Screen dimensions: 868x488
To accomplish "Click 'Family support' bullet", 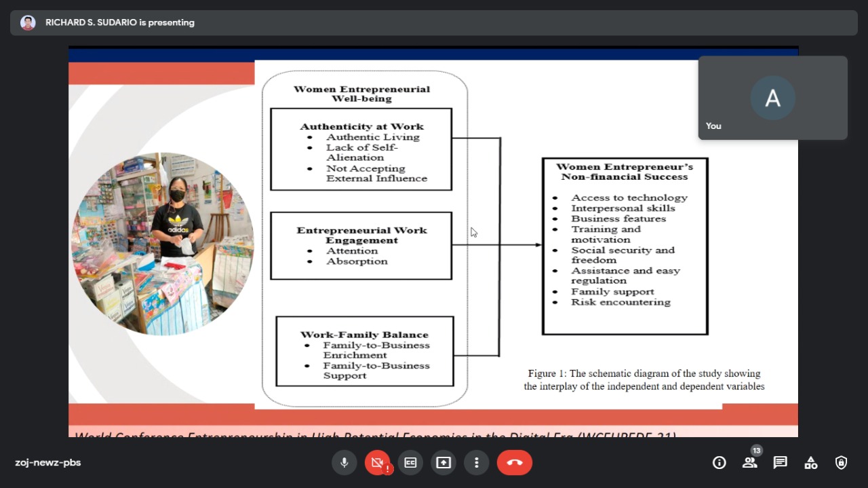I will pos(612,291).
